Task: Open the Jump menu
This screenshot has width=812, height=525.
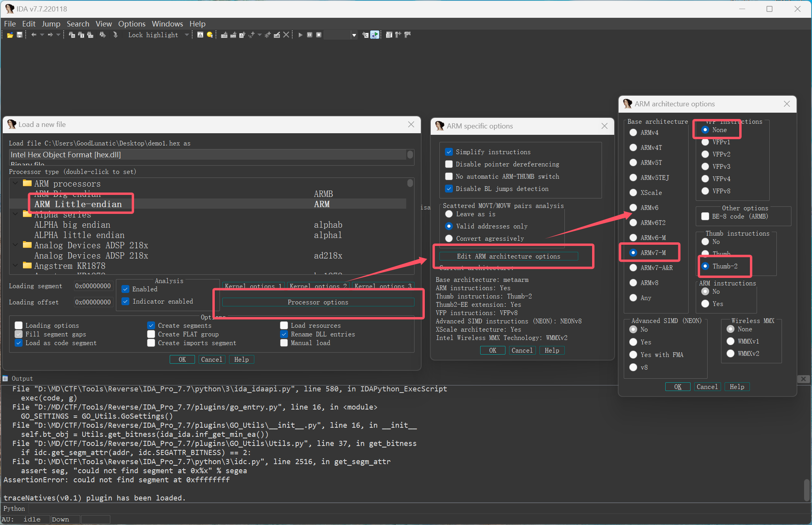Action: (x=51, y=24)
